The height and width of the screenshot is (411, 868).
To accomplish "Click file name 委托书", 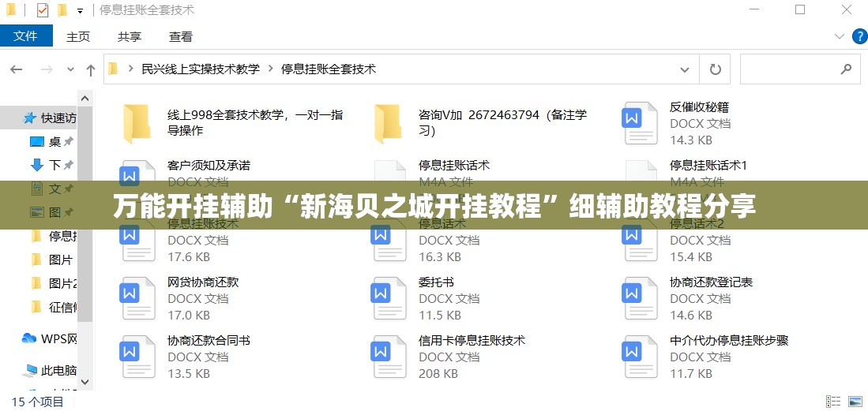I will click(436, 282).
